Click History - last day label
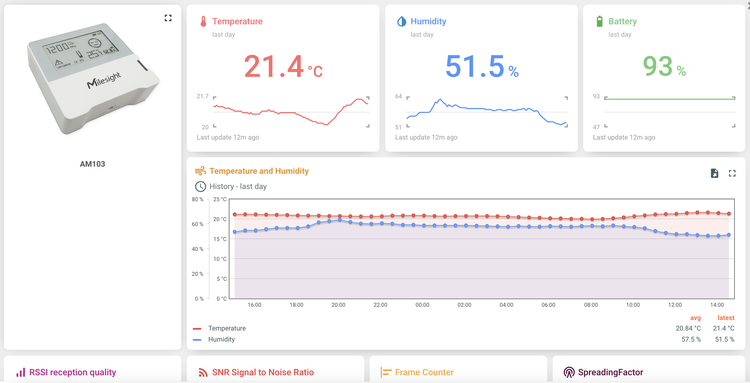 pos(238,186)
